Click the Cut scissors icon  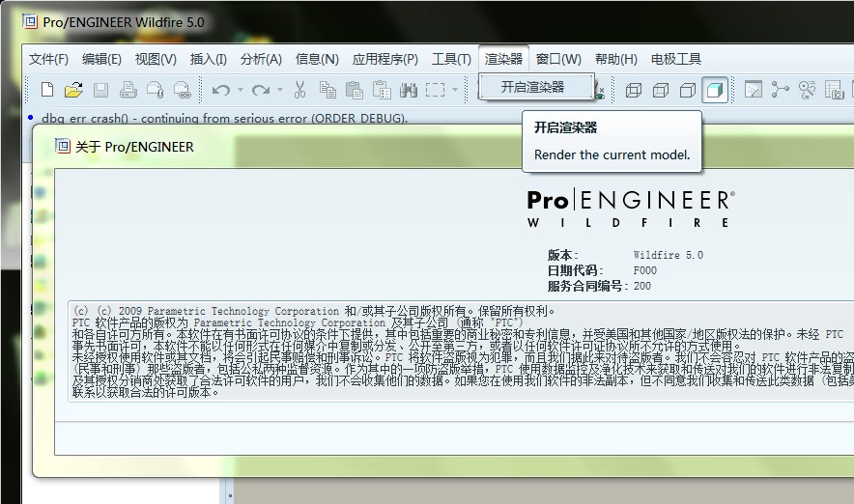click(x=300, y=89)
